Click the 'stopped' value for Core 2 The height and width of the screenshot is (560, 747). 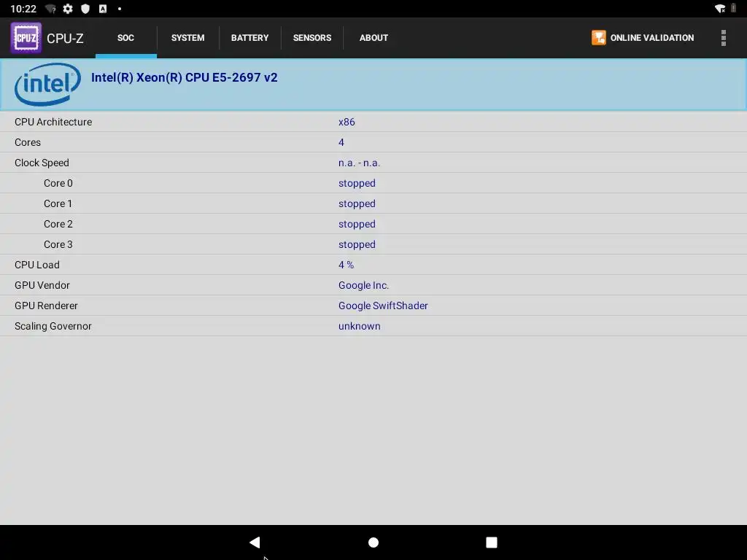coord(357,225)
